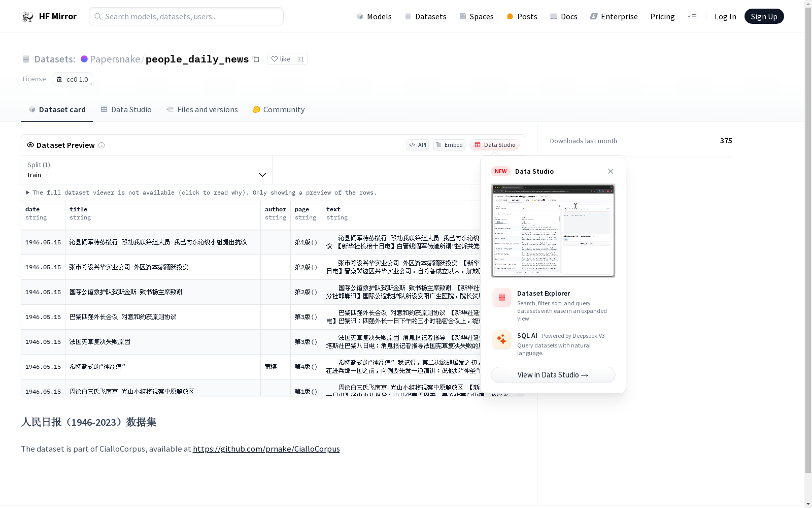Click the like count 31

[301, 59]
